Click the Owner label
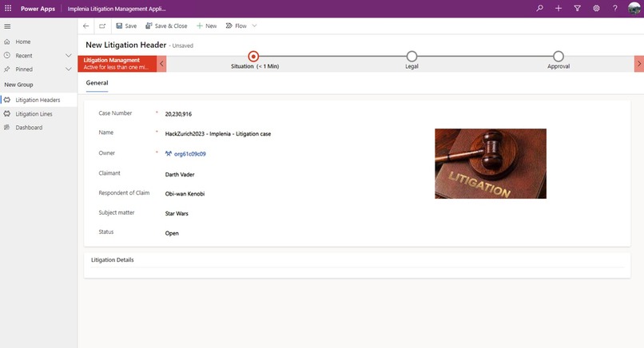 pos(107,153)
